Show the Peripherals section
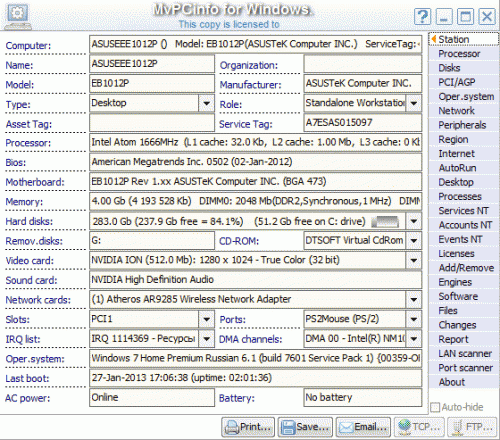 click(x=464, y=125)
